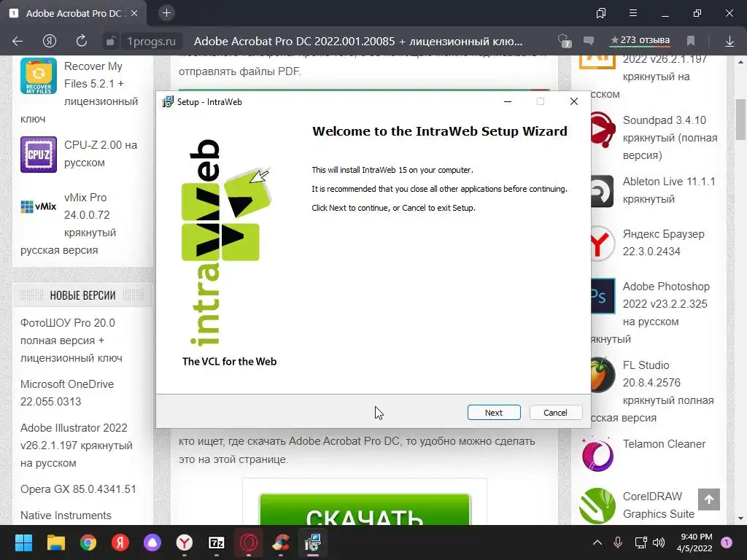Click the Ableton Live icon
The height and width of the screenshot is (560, 747).
pos(602,191)
